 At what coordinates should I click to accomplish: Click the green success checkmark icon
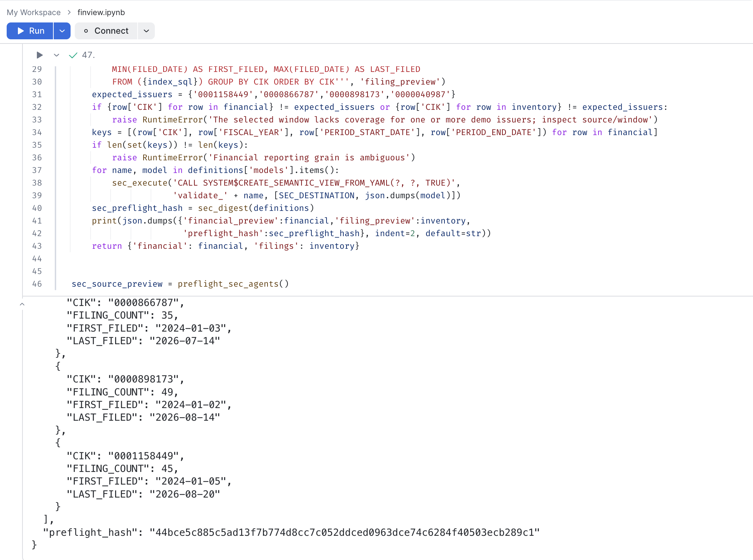tap(73, 55)
